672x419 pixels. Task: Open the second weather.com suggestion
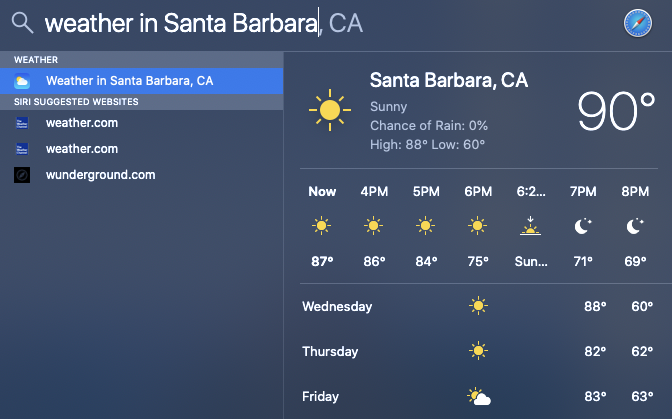coord(82,149)
